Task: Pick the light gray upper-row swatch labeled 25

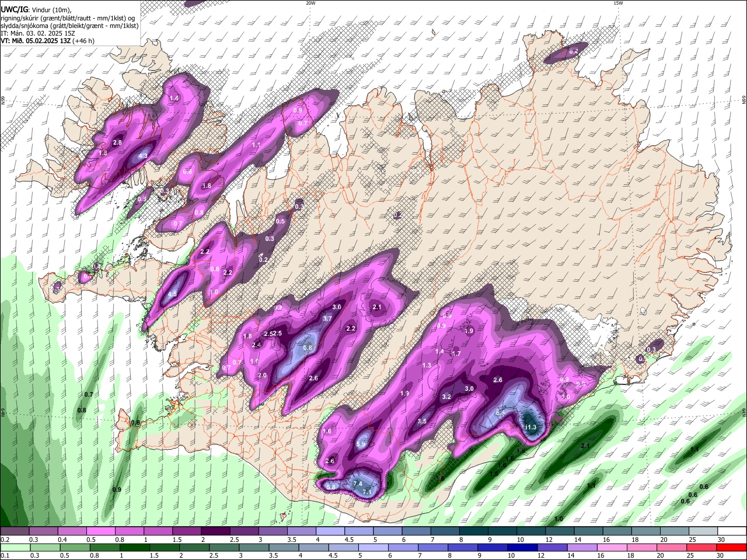Action: [x=703, y=532]
